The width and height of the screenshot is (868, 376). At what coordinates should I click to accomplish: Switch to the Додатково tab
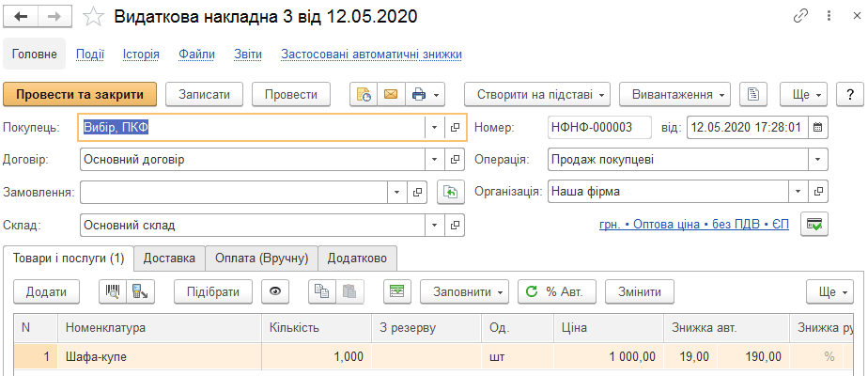point(357,258)
